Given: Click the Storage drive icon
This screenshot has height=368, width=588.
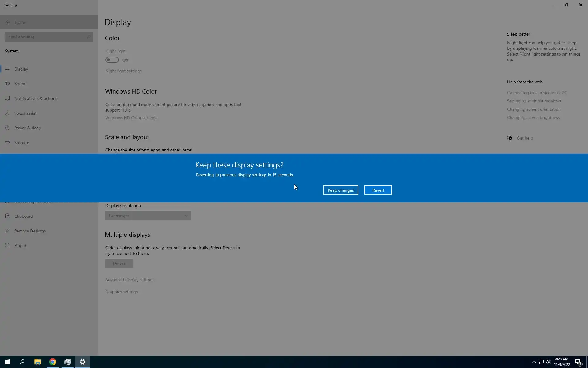Looking at the screenshot, I should click(x=7, y=142).
